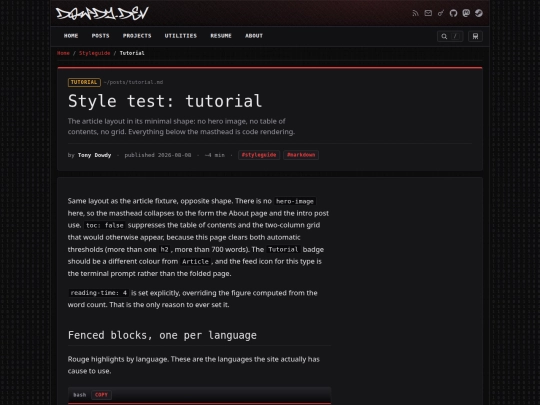Open the Projects nav item
This screenshot has height=405, width=540.
[137, 36]
